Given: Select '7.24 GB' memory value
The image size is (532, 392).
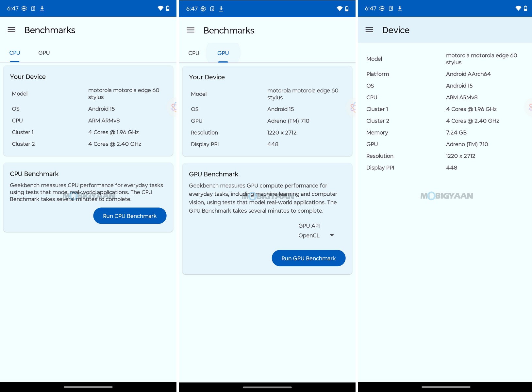Looking at the screenshot, I should [456, 133].
